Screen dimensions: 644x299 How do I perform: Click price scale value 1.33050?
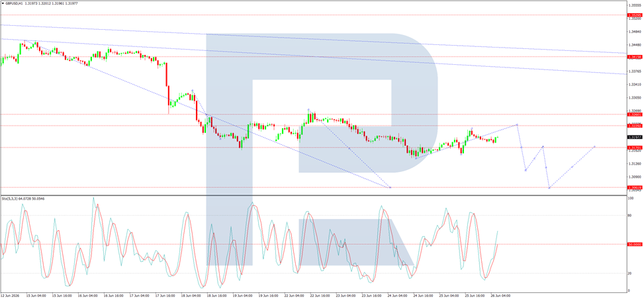coord(635,98)
